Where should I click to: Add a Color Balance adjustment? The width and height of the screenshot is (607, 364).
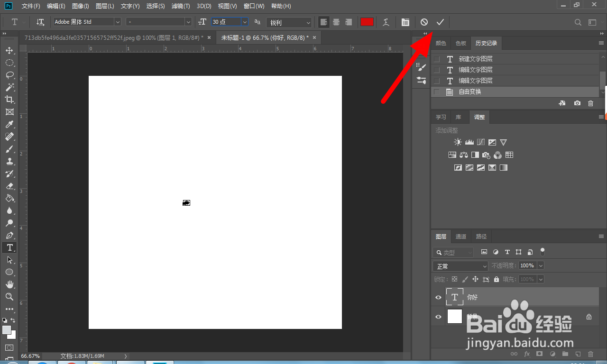[463, 155]
